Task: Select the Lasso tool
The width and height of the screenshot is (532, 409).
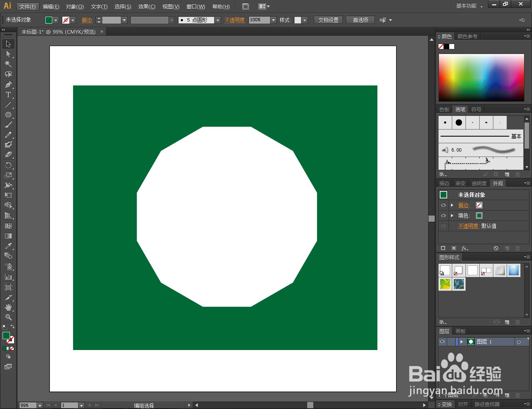Action: (x=8, y=74)
